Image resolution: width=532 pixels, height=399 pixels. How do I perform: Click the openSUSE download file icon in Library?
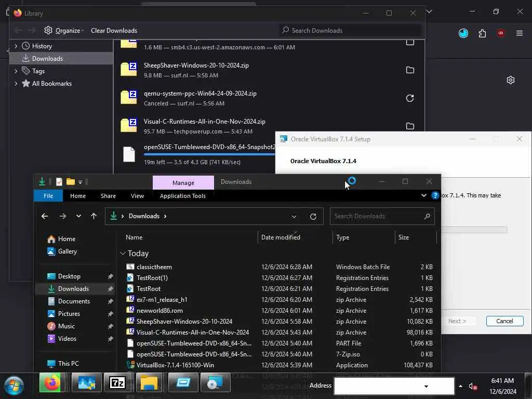(x=129, y=154)
